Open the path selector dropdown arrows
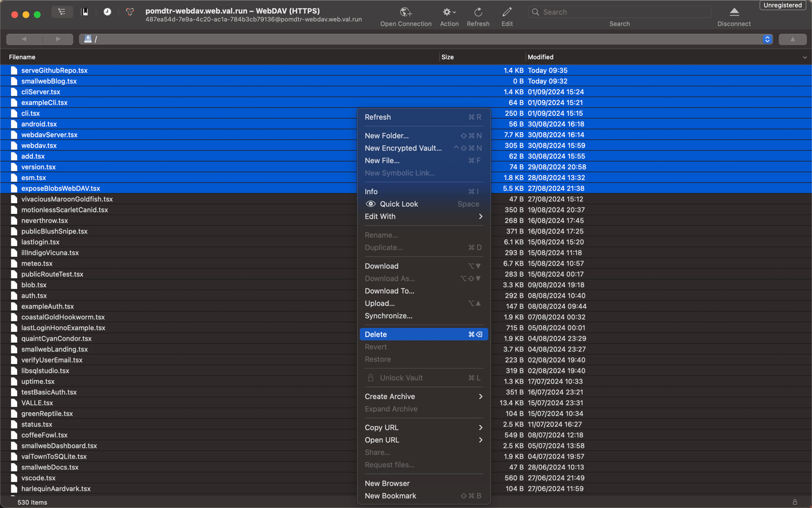 point(767,39)
